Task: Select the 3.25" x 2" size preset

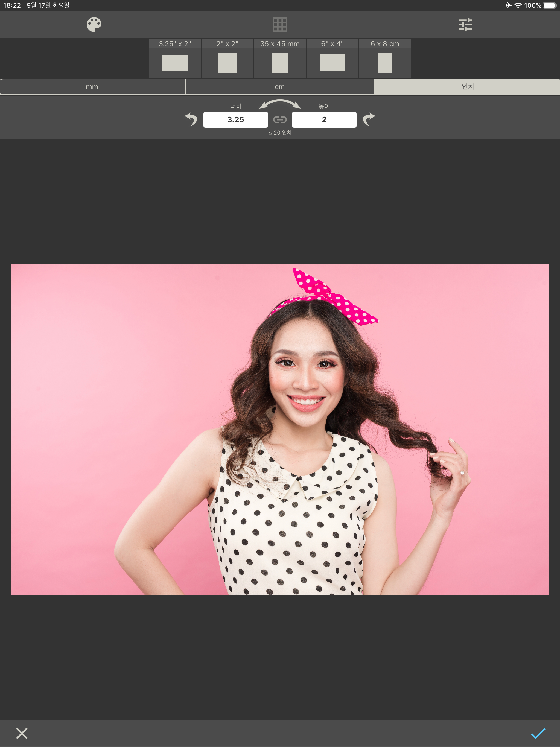Action: click(x=175, y=59)
